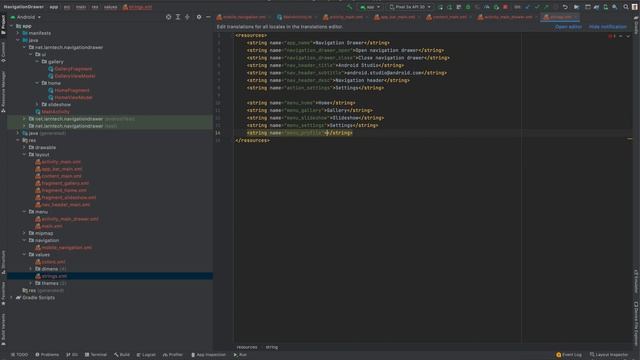Click the Hide notification link

tap(607, 27)
